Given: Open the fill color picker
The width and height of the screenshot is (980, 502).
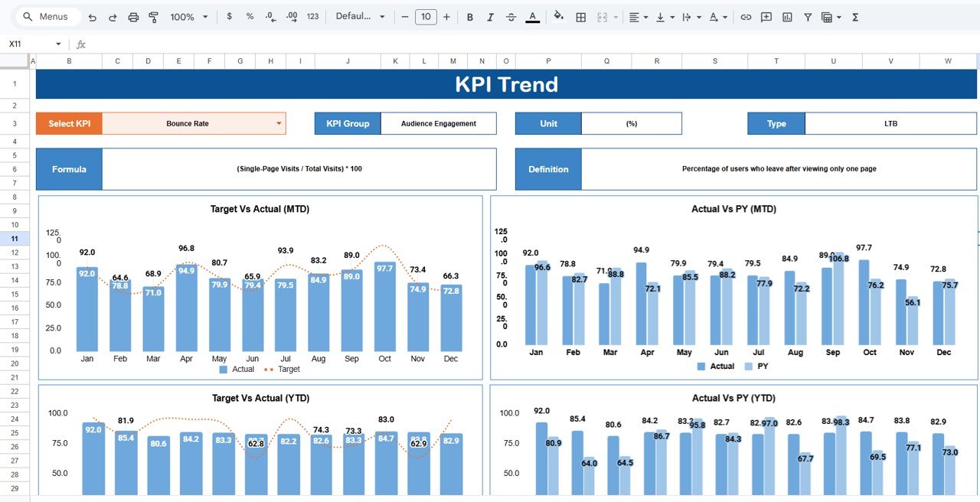Looking at the screenshot, I should (x=557, y=16).
